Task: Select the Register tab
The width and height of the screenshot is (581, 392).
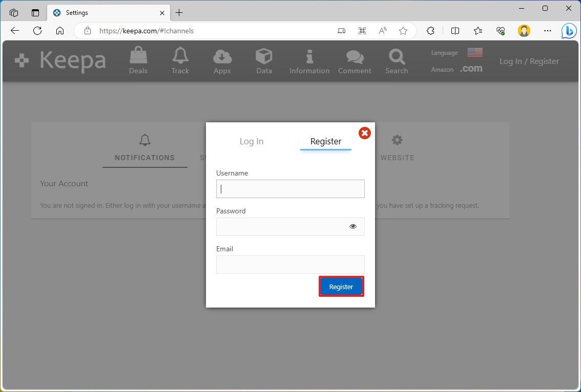Action: [x=325, y=141]
